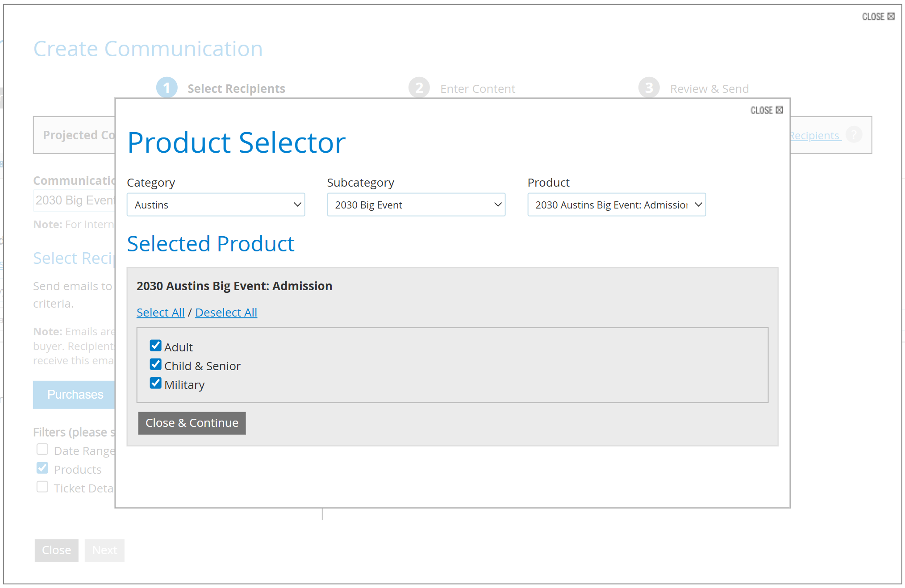Close the Product Selector dialog
This screenshot has height=588, width=905.
[x=766, y=110]
